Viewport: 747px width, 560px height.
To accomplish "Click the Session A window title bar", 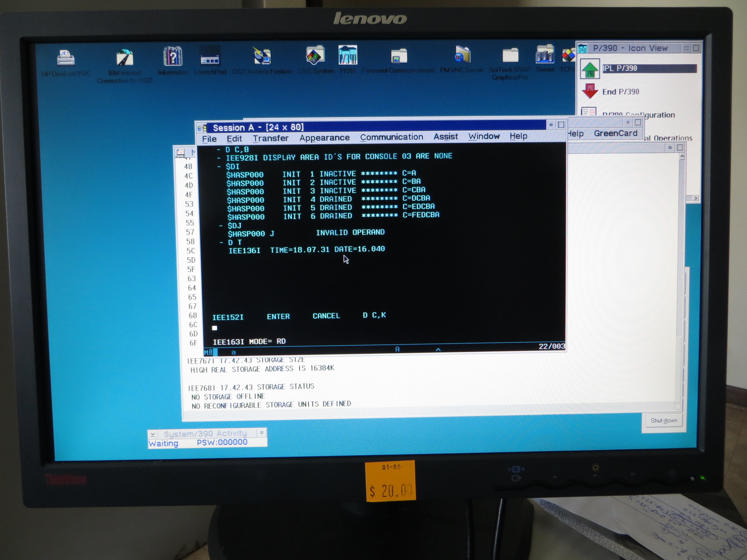I will pos(376,127).
